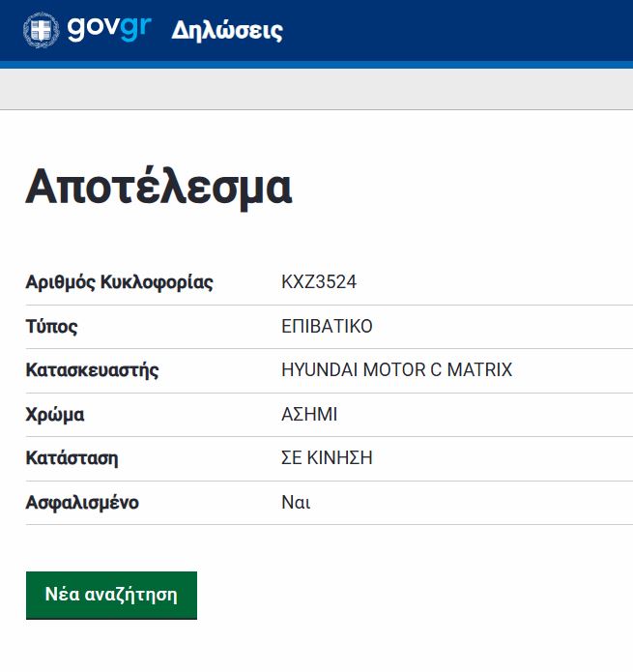This screenshot has height=672, width=633.
Task: Click the ΑΣΗΜΙ color value
Action: coord(309,415)
